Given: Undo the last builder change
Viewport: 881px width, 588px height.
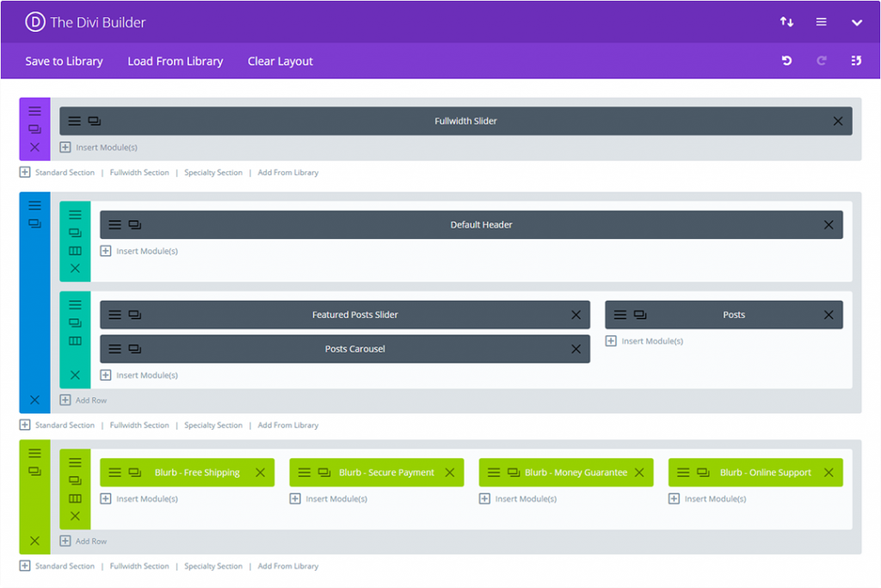Looking at the screenshot, I should coord(786,61).
